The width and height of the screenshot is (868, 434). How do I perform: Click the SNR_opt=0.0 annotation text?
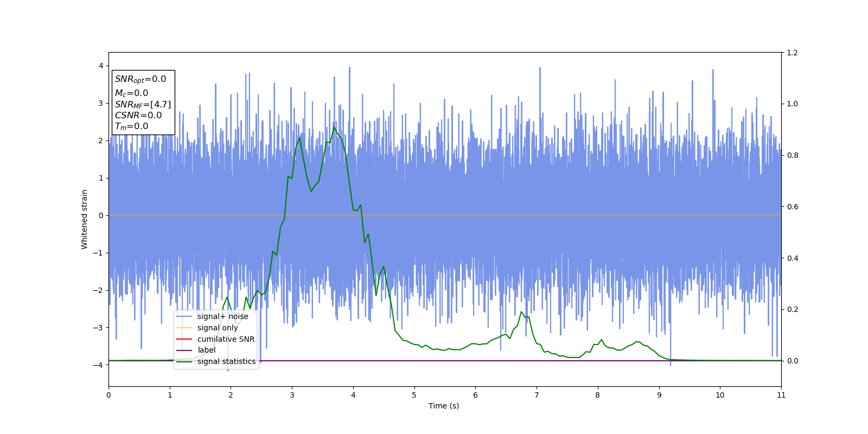[141, 79]
